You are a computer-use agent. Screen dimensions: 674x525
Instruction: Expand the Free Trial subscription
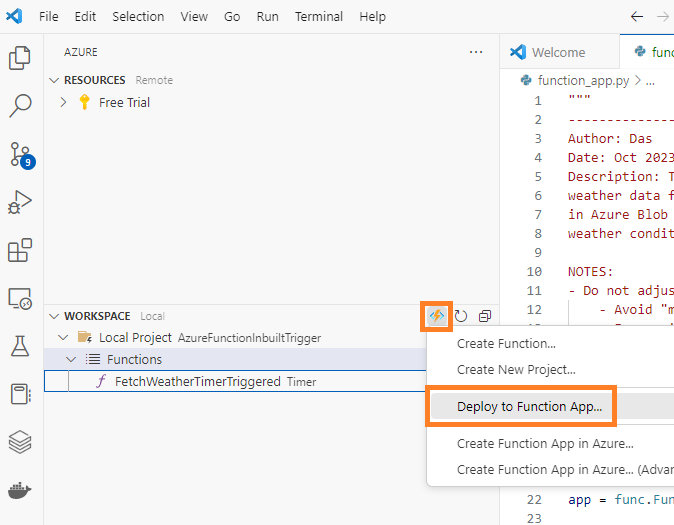63,102
